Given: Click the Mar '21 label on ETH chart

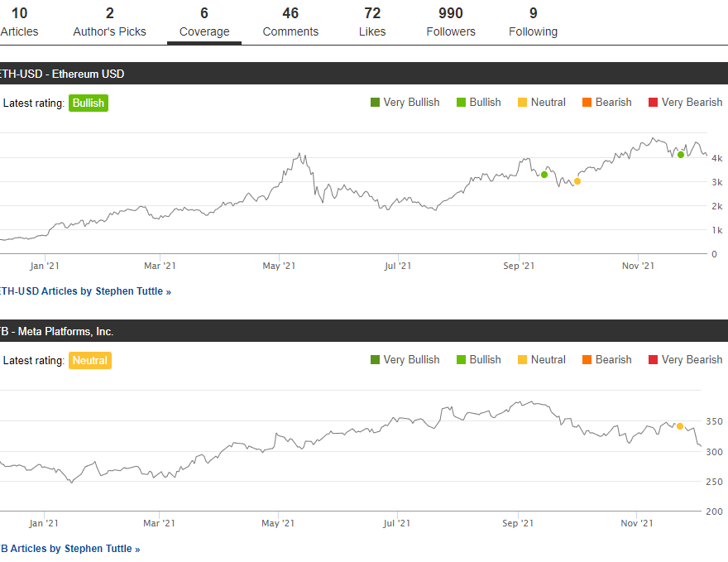Looking at the screenshot, I should [160, 266].
